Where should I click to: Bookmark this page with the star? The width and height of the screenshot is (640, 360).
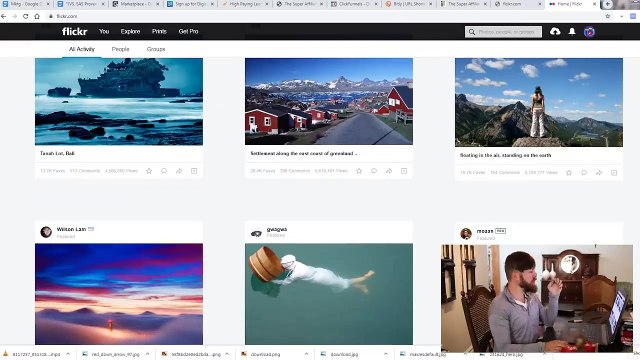point(608,16)
